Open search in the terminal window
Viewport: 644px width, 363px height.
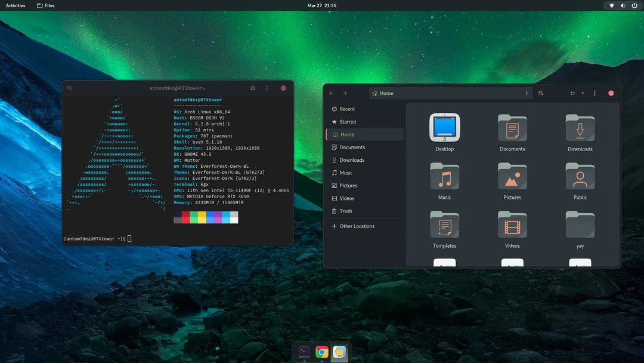point(69,88)
